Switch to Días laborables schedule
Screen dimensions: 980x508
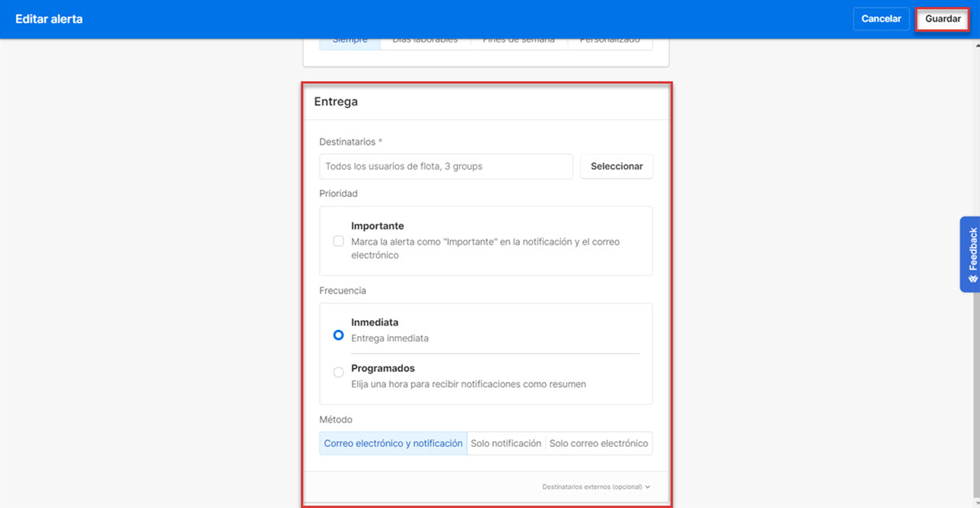(x=425, y=37)
